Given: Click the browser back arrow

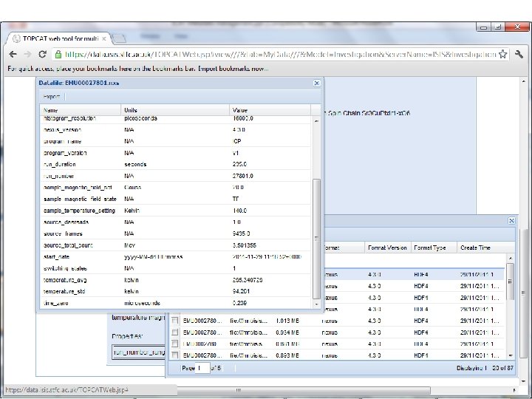Looking at the screenshot, I should (x=13, y=54).
